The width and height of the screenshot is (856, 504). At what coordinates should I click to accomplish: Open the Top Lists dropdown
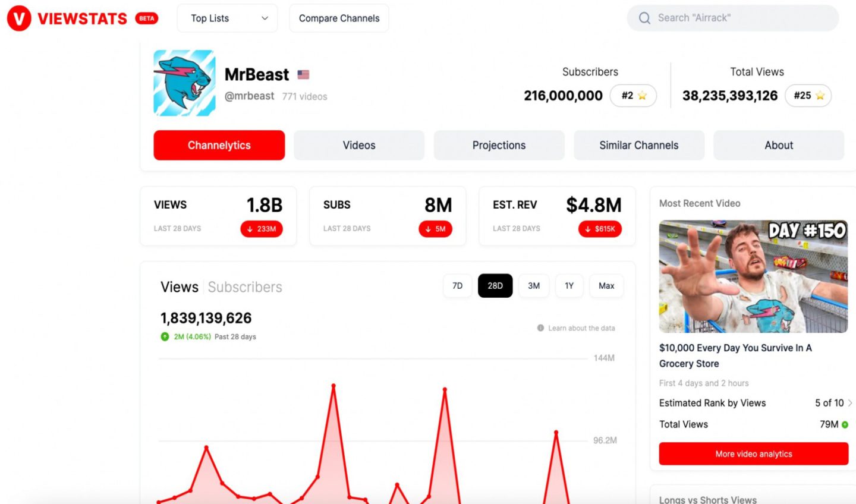click(x=227, y=18)
